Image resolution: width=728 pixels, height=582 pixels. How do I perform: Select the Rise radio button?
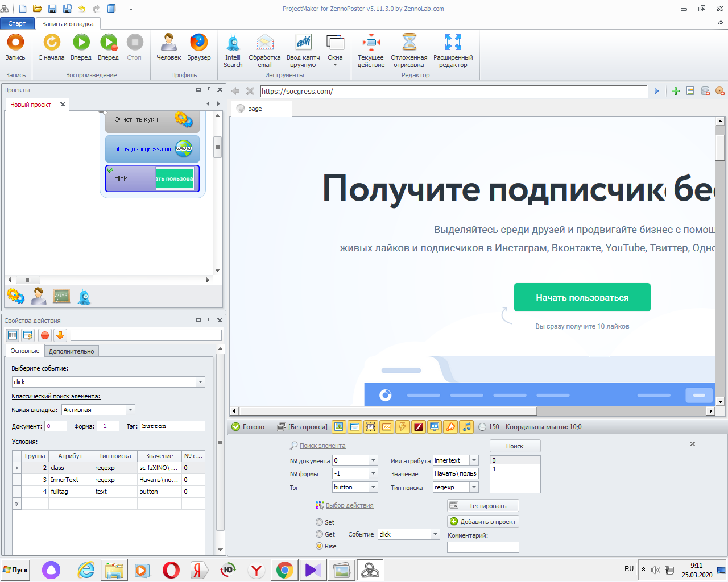tap(319, 546)
